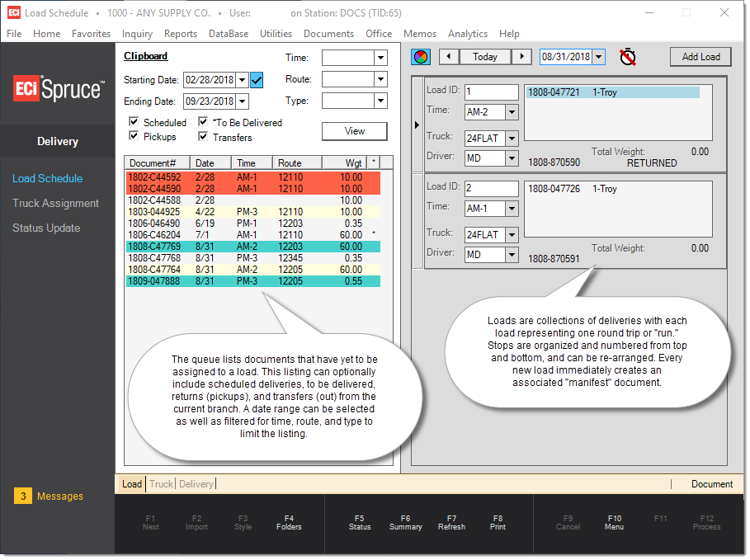
Task: Expand the Route filter dropdown
Action: click(x=382, y=79)
